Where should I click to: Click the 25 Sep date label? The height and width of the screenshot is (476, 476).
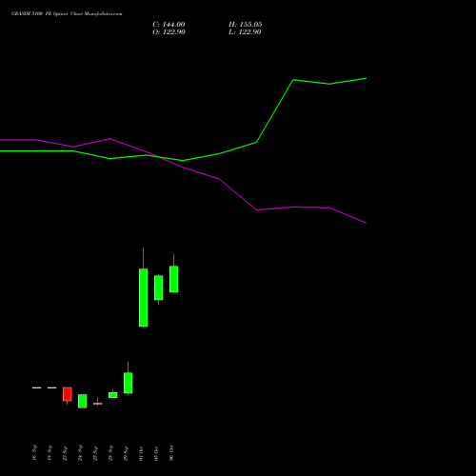click(x=95, y=453)
